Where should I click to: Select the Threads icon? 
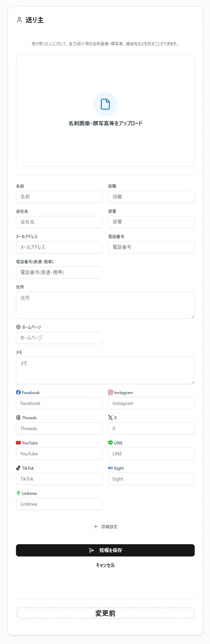coord(18,418)
